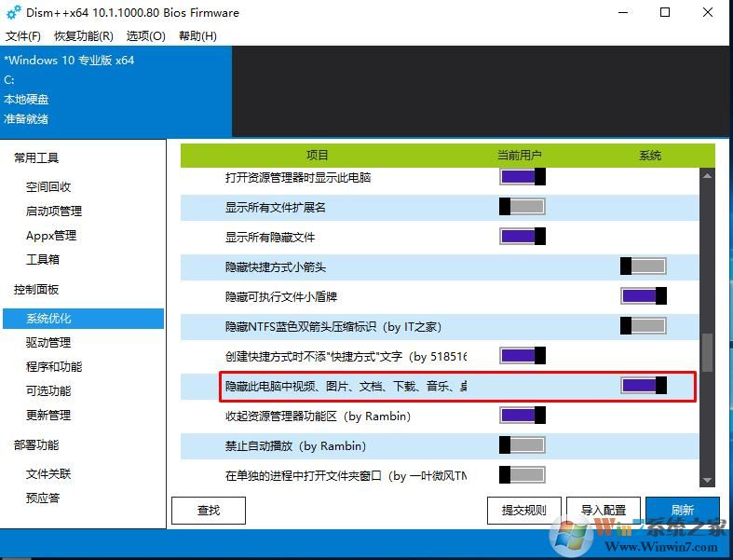This screenshot has height=560, width=733.
Task: Click the Dism++ gear icon in title bar
Action: click(x=13, y=12)
